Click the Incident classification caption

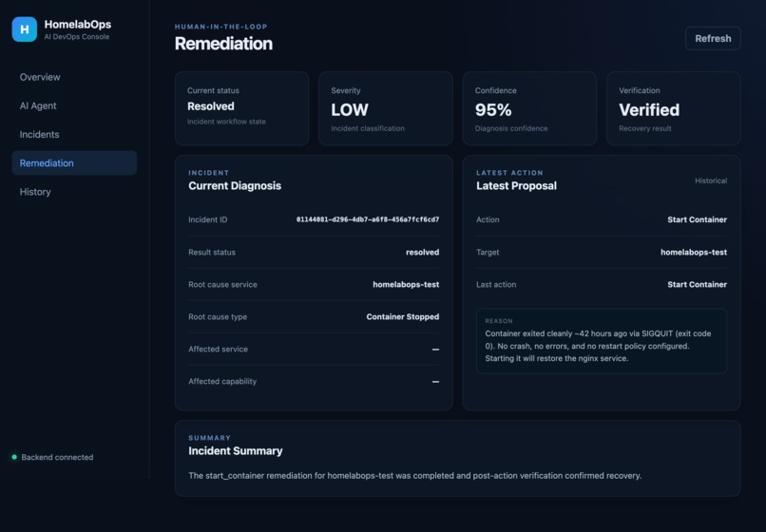tap(368, 128)
